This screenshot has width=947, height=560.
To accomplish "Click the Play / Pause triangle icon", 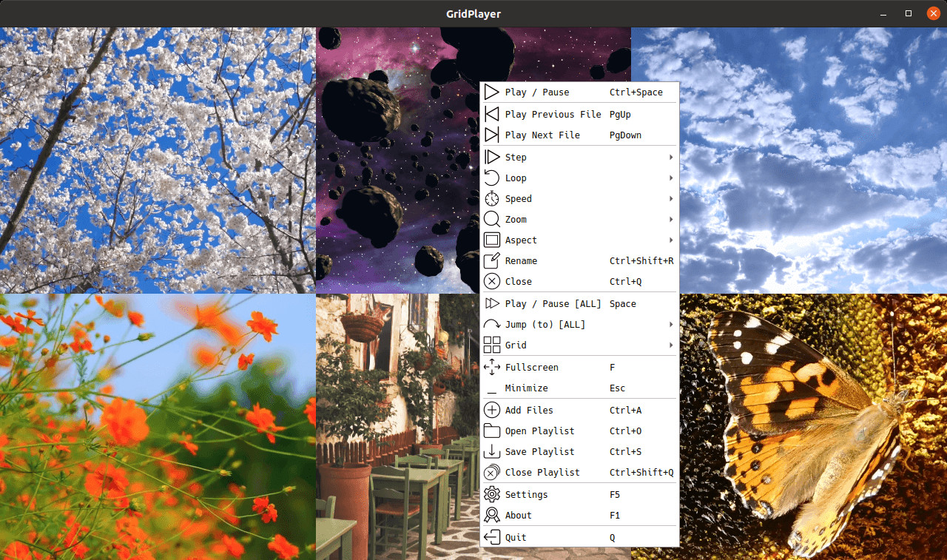I will (x=492, y=92).
